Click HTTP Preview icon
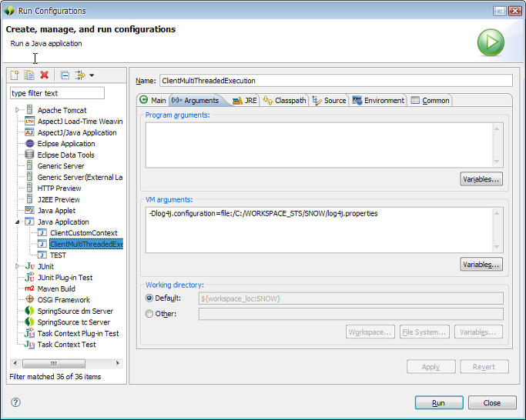 (x=30, y=188)
